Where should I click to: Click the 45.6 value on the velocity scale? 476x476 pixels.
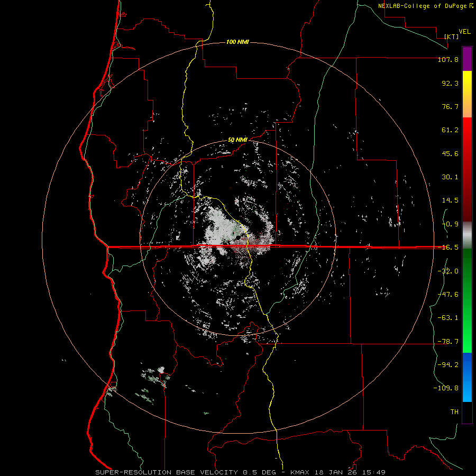click(450, 153)
